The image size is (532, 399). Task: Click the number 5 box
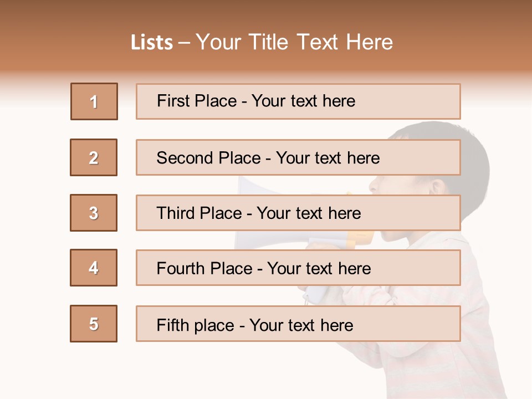point(94,324)
